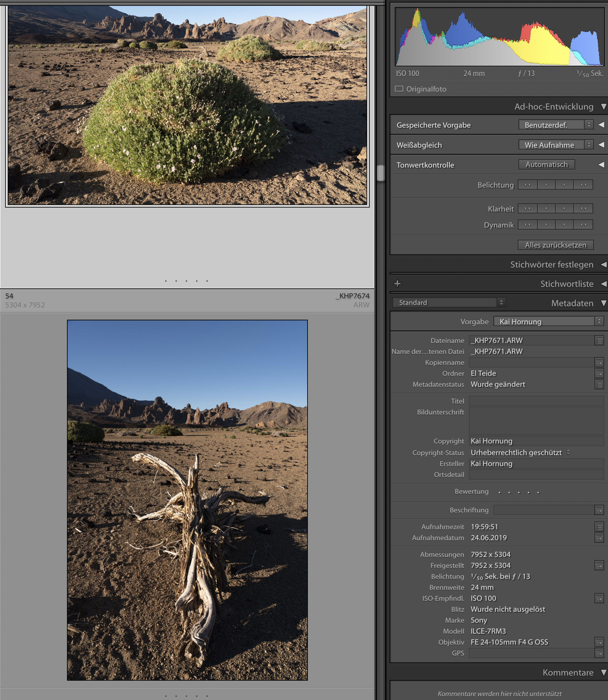The image size is (608, 700).
Task: Click the Dateiname value _KHP7671.ARW
Action: point(496,341)
